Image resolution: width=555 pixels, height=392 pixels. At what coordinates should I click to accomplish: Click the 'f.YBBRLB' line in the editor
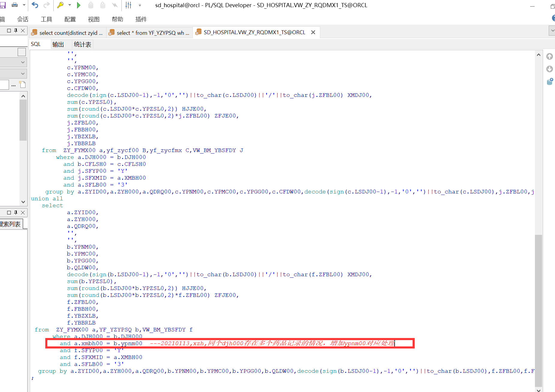[81, 323]
